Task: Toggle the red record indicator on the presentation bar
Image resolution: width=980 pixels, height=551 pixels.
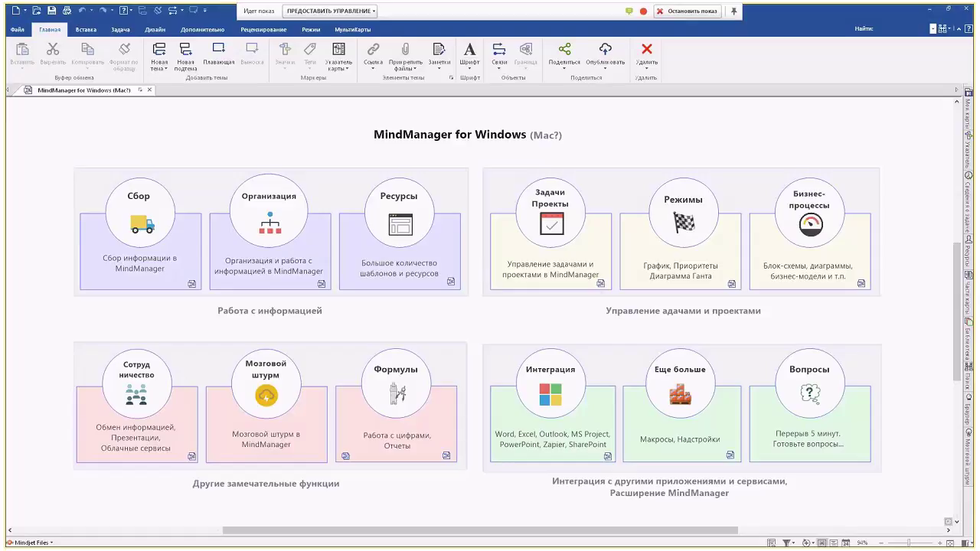Action: pyautogui.click(x=643, y=11)
